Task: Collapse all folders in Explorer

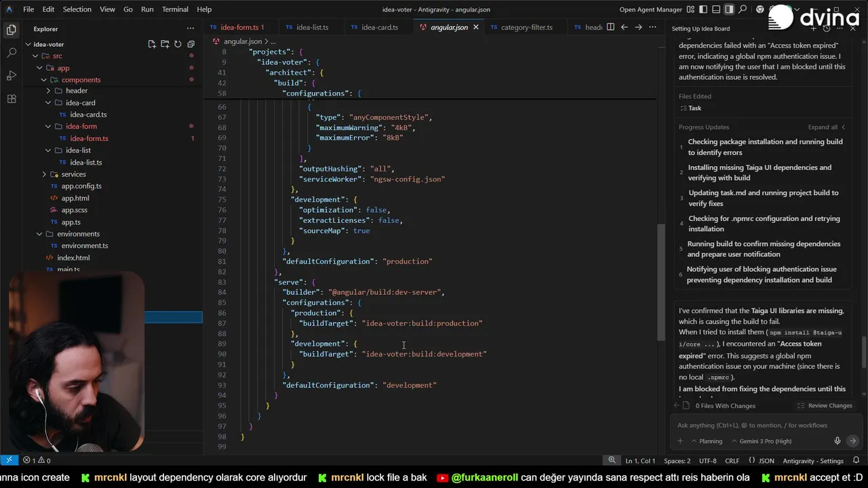Action: tap(191, 44)
